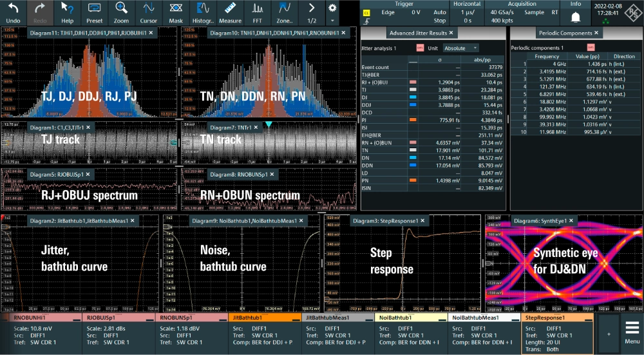Select the Cursor tool

[148, 13]
